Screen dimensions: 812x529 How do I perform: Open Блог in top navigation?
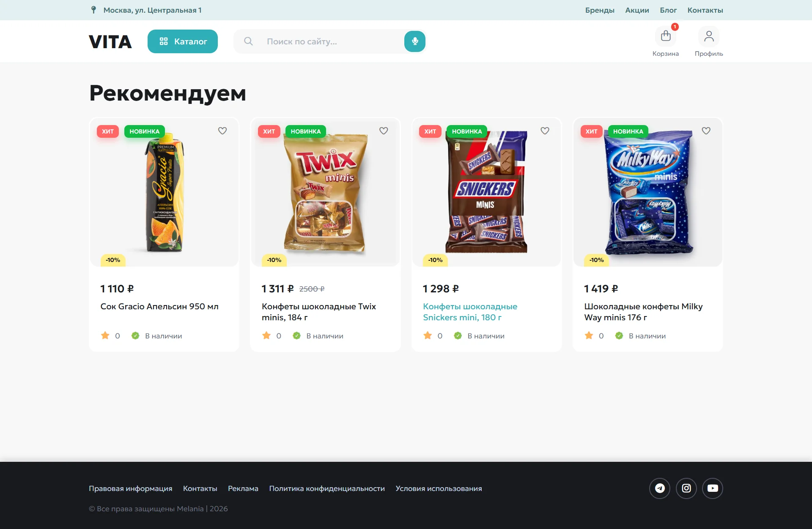pyautogui.click(x=668, y=10)
